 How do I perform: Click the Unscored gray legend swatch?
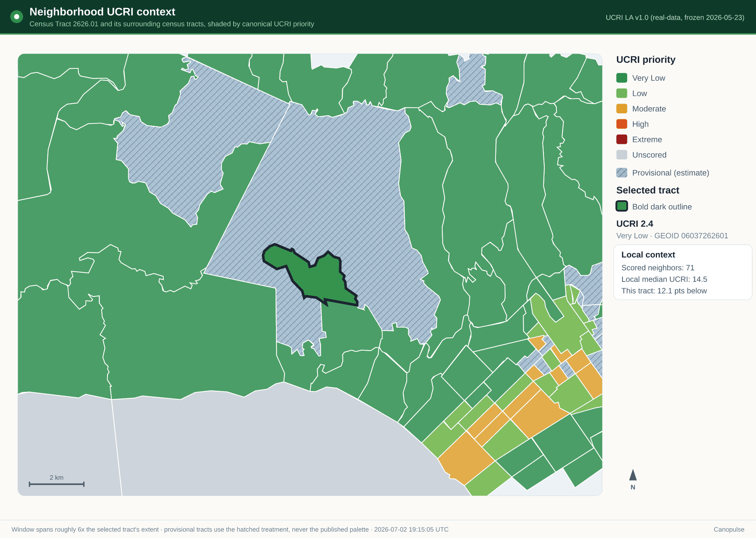pos(621,155)
